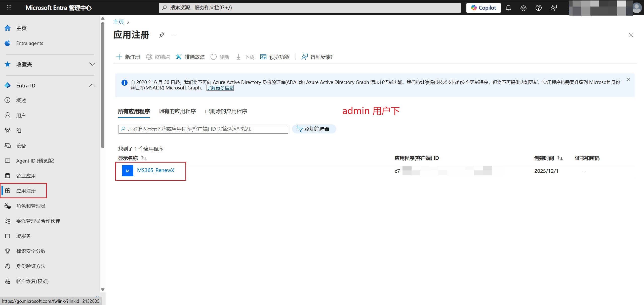Click the 证书和密码 column header

click(x=587, y=158)
